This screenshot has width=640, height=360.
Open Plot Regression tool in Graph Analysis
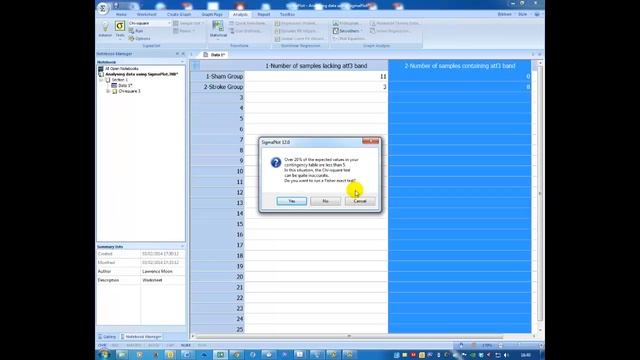click(x=389, y=31)
